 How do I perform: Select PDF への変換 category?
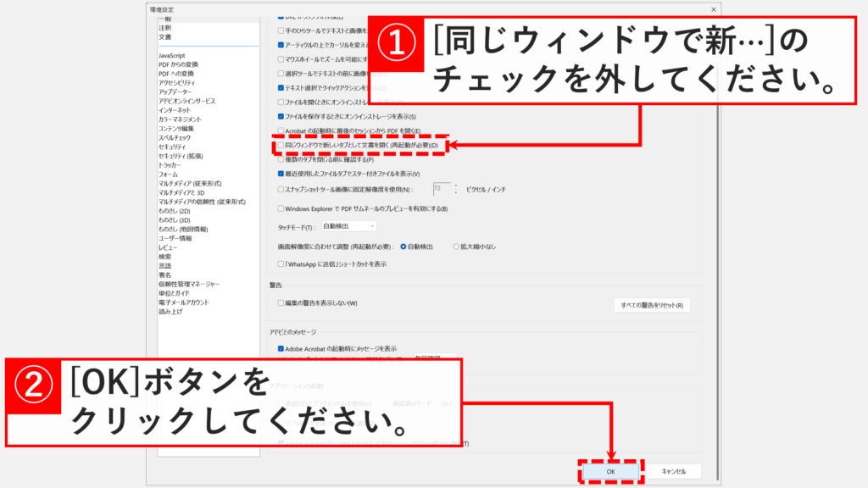click(x=176, y=74)
